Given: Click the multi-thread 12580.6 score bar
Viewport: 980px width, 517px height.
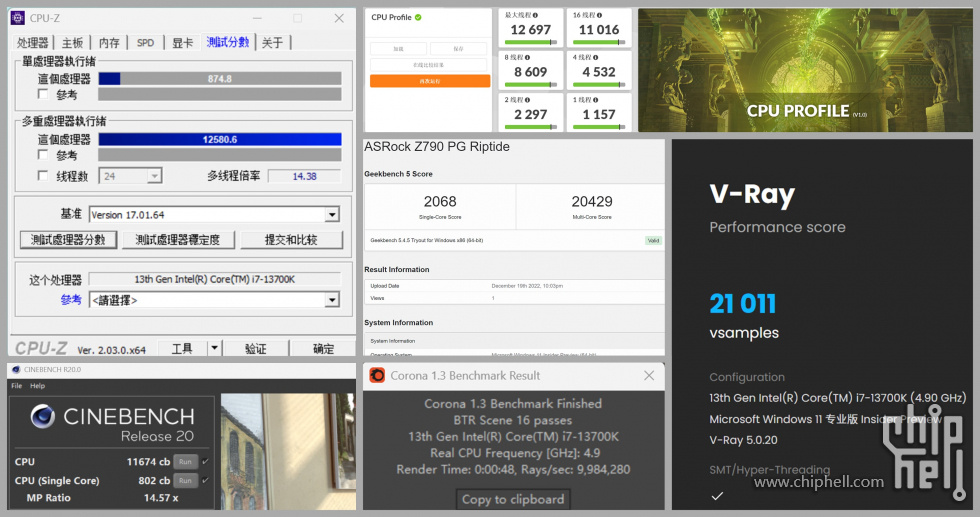Looking at the screenshot, I should coord(220,139).
